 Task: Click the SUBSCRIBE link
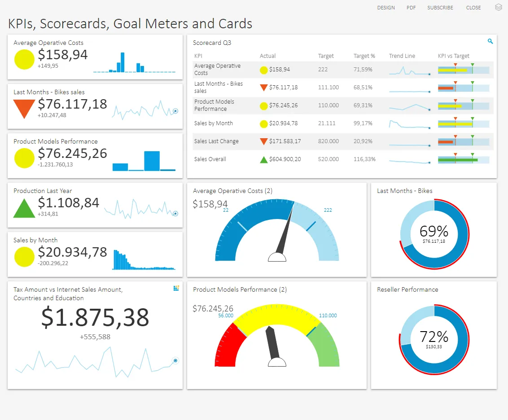pos(440,8)
